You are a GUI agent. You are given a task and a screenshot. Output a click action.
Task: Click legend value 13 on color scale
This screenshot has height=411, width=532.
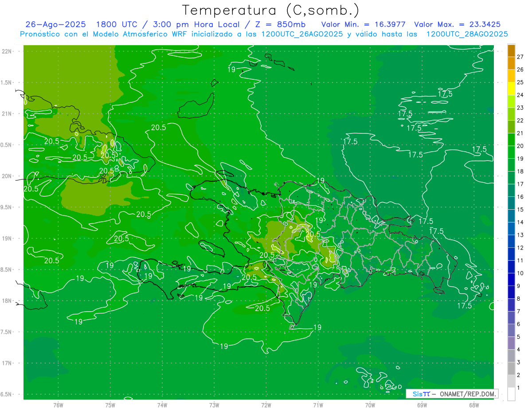tap(520, 235)
